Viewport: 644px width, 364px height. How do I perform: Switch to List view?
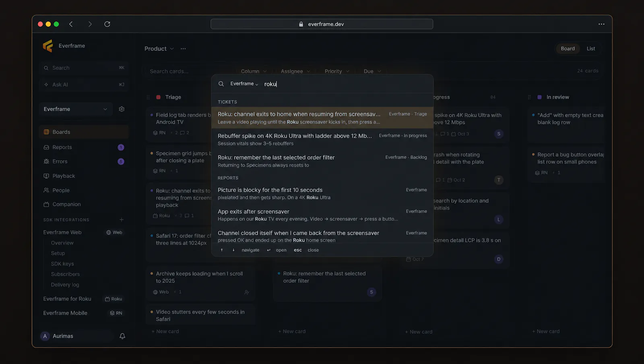(x=590, y=49)
